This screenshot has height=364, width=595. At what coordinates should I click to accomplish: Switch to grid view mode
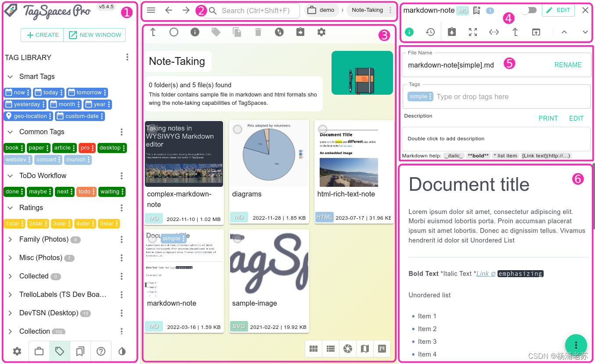(x=314, y=349)
